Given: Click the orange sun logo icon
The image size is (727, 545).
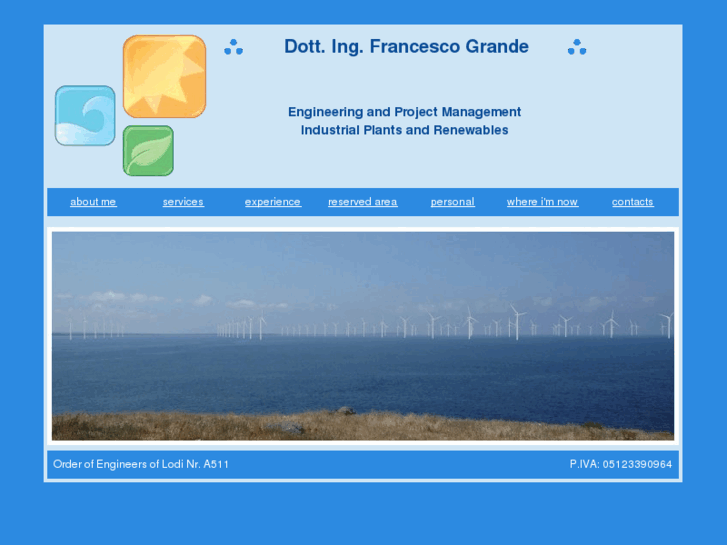Looking at the screenshot, I should [x=165, y=77].
